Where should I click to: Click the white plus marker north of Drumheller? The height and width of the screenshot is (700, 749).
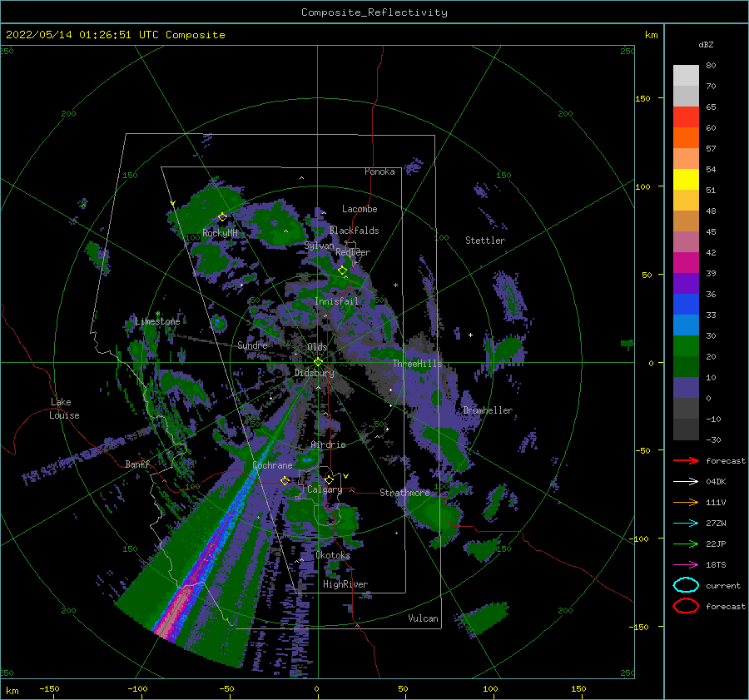point(470,335)
